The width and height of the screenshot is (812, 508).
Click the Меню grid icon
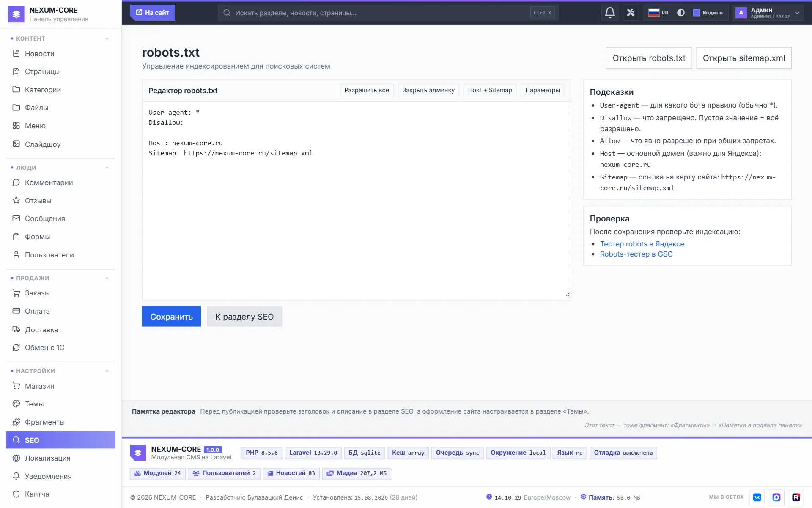click(16, 126)
